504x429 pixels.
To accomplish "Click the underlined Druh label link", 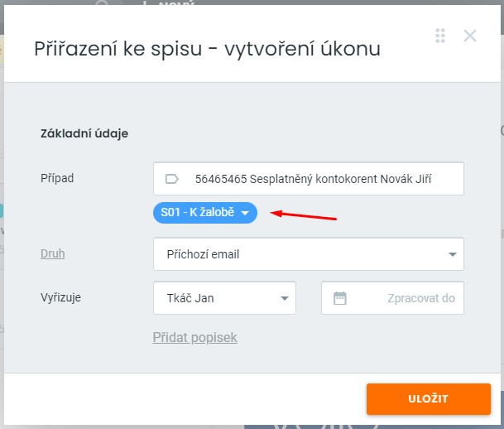I will [52, 253].
